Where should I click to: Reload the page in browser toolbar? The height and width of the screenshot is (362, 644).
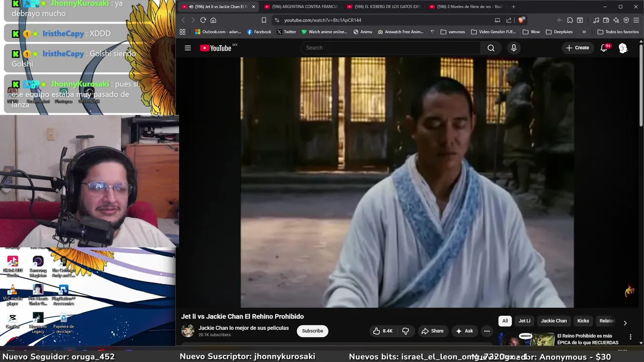tap(203, 20)
